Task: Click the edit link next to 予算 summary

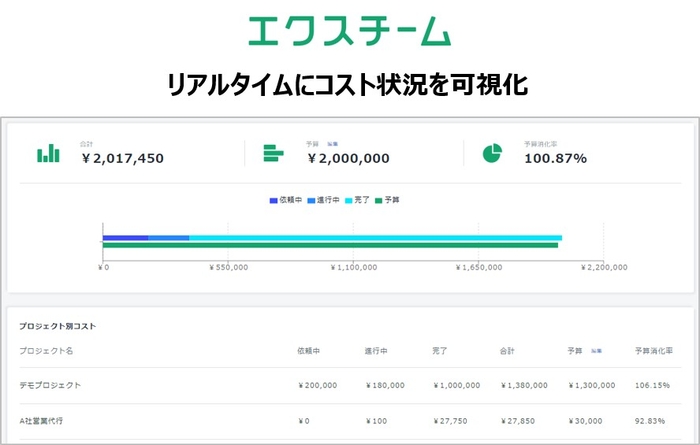Action: click(330, 144)
